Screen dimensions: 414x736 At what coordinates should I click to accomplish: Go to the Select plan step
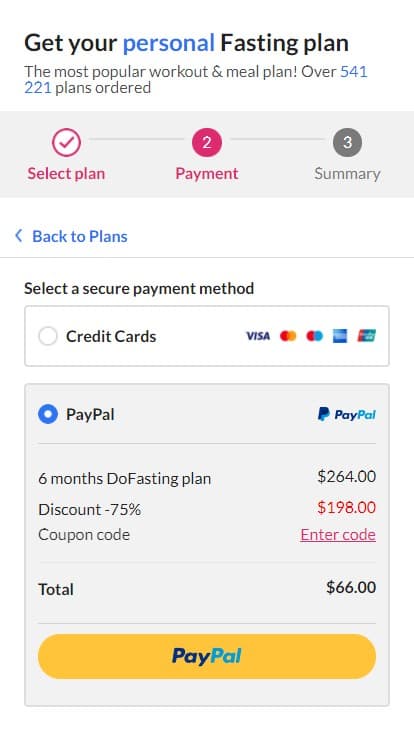[66, 174]
